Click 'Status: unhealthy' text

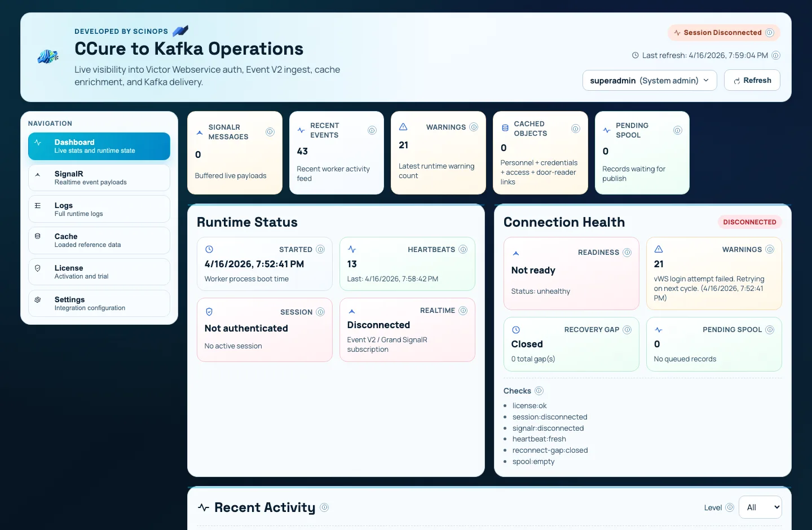pyautogui.click(x=541, y=291)
